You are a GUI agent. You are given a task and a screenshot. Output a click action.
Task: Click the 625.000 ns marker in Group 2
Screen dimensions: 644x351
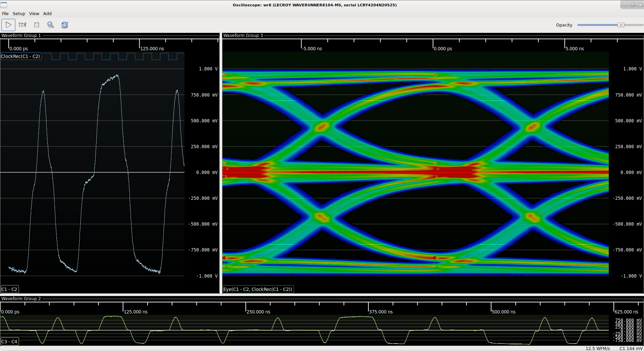[x=626, y=312]
